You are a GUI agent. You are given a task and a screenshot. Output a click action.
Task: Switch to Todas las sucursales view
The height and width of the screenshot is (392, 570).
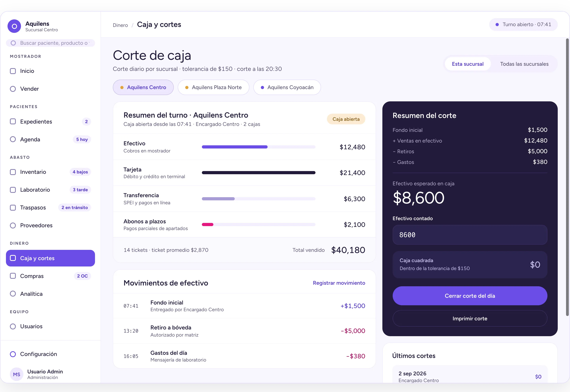pyautogui.click(x=524, y=64)
